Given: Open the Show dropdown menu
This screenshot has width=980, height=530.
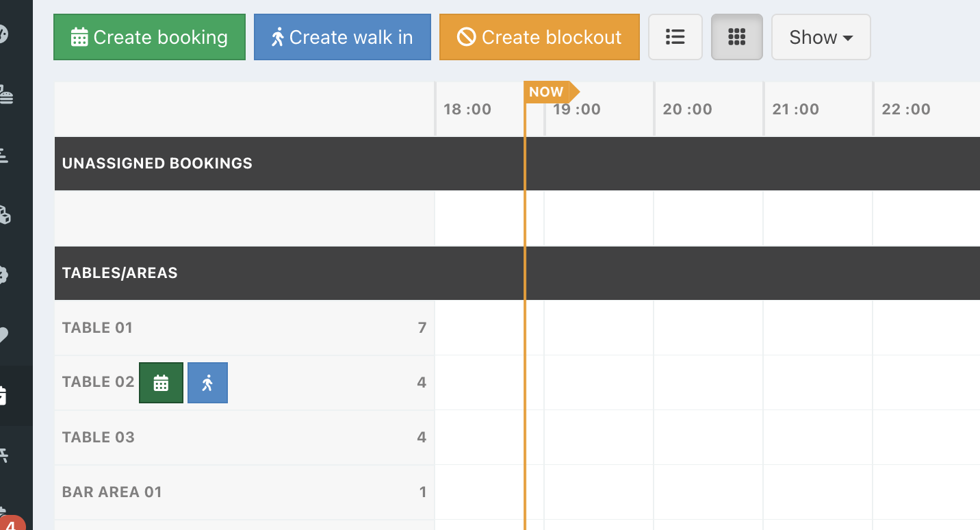Looking at the screenshot, I should [x=821, y=37].
